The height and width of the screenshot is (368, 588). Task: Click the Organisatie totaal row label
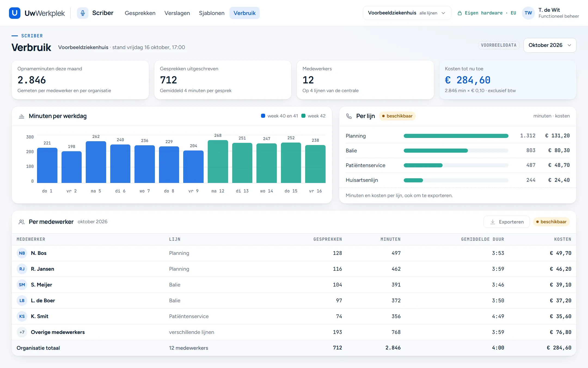click(x=38, y=348)
